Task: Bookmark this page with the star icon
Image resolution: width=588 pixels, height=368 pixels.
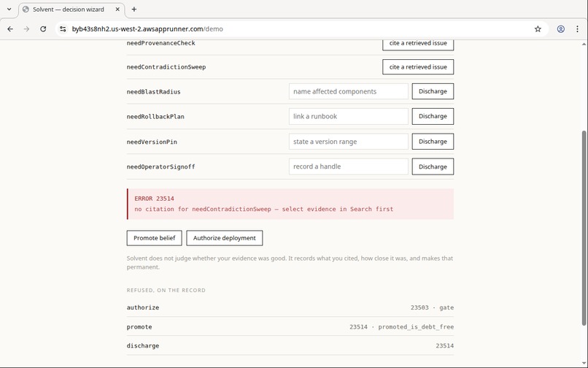Action: click(x=538, y=29)
